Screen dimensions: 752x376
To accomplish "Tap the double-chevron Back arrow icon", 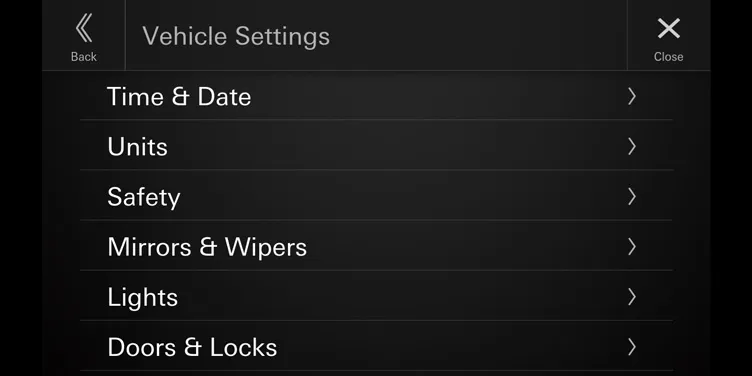I will 84,28.
